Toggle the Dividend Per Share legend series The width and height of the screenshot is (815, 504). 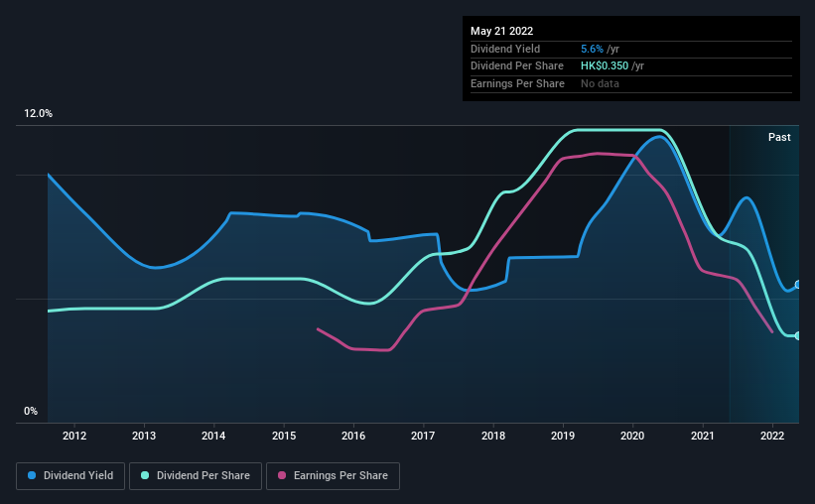coord(197,476)
